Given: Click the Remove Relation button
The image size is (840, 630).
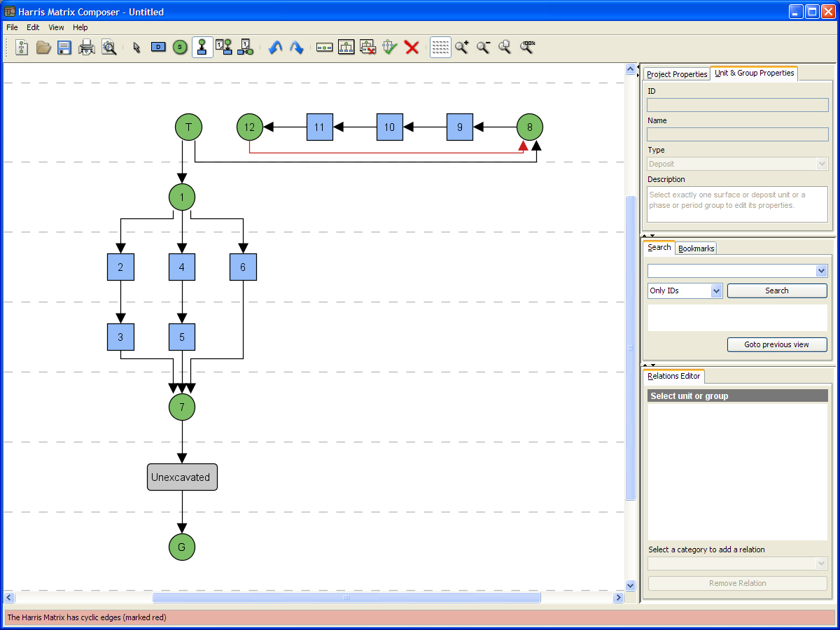Looking at the screenshot, I should click(737, 583).
